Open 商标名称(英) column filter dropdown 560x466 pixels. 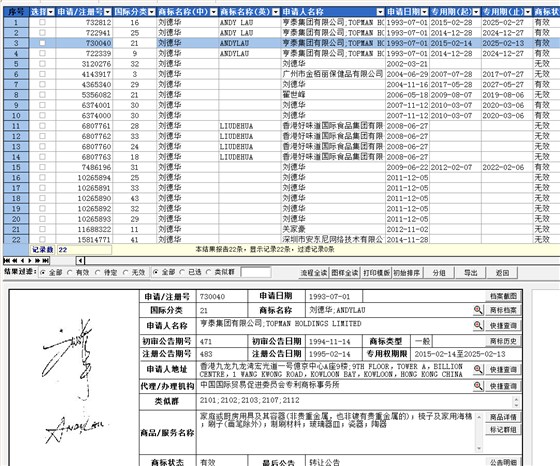tap(276, 12)
